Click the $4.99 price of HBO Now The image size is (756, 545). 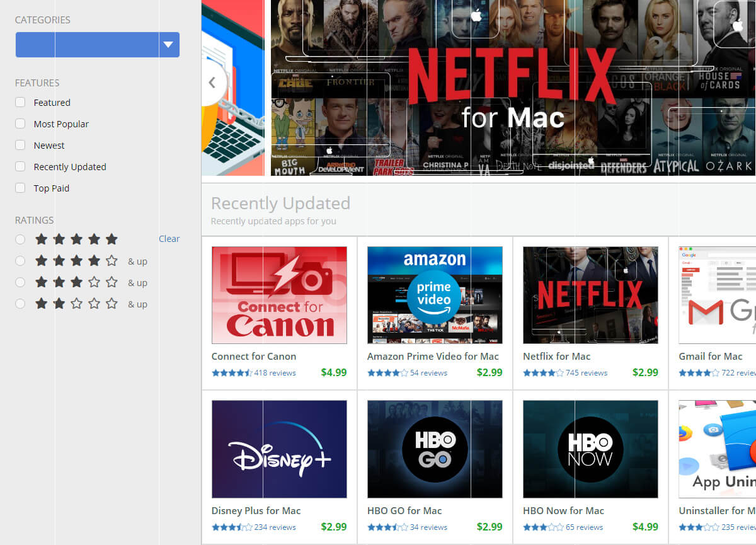point(645,527)
